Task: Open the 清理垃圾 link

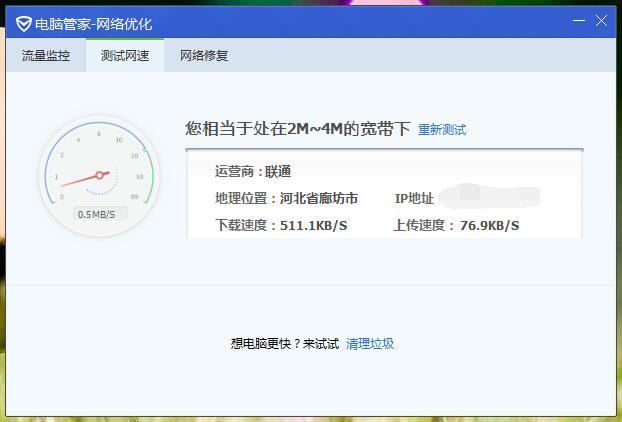Action: tap(370, 343)
